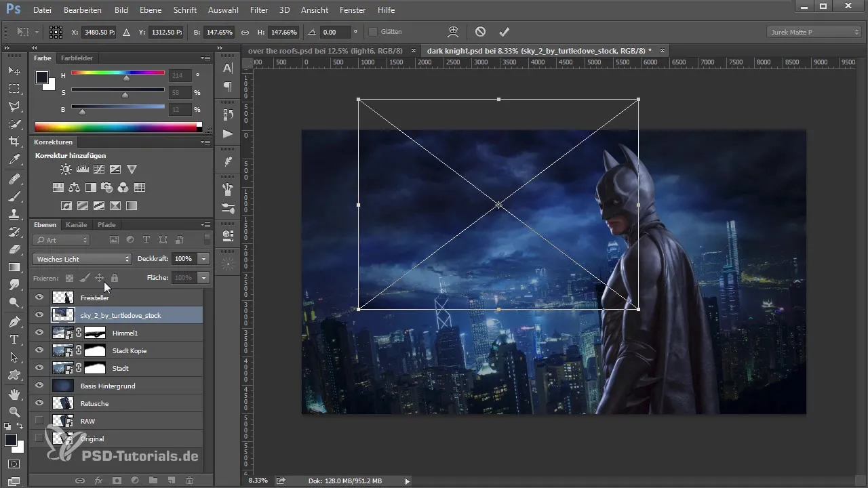Hide the Freisteller layer

coord(39,298)
